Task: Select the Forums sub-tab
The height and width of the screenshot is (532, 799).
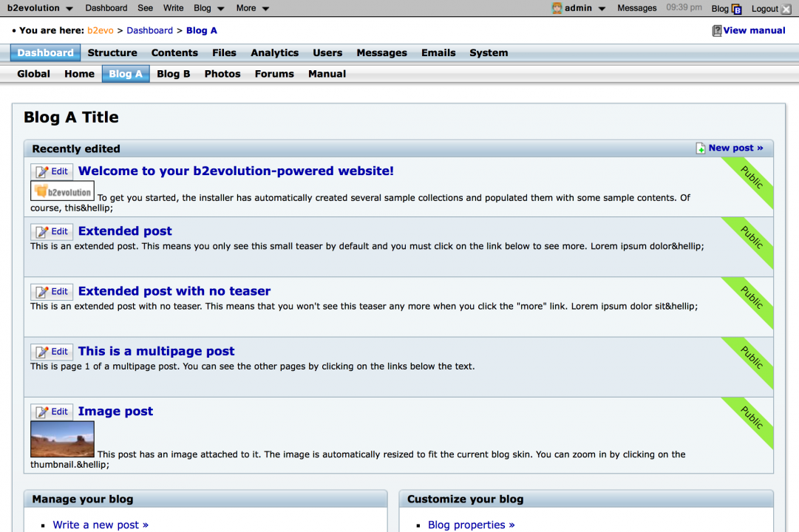Action: (274, 74)
